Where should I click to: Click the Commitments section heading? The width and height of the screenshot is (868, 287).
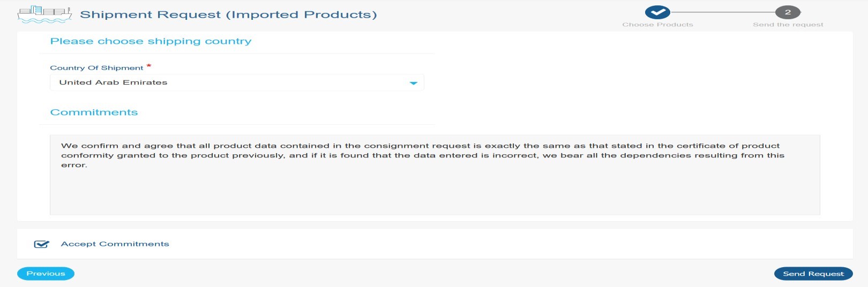(94, 112)
